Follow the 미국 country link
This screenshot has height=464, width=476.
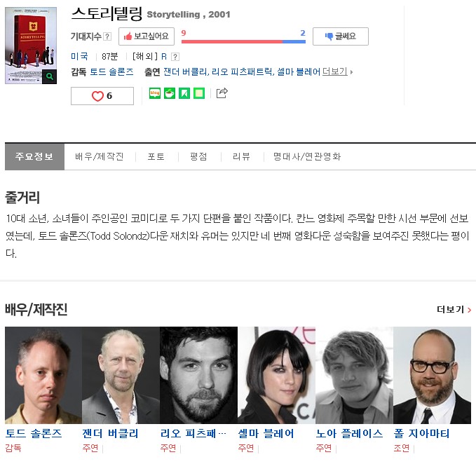79,57
